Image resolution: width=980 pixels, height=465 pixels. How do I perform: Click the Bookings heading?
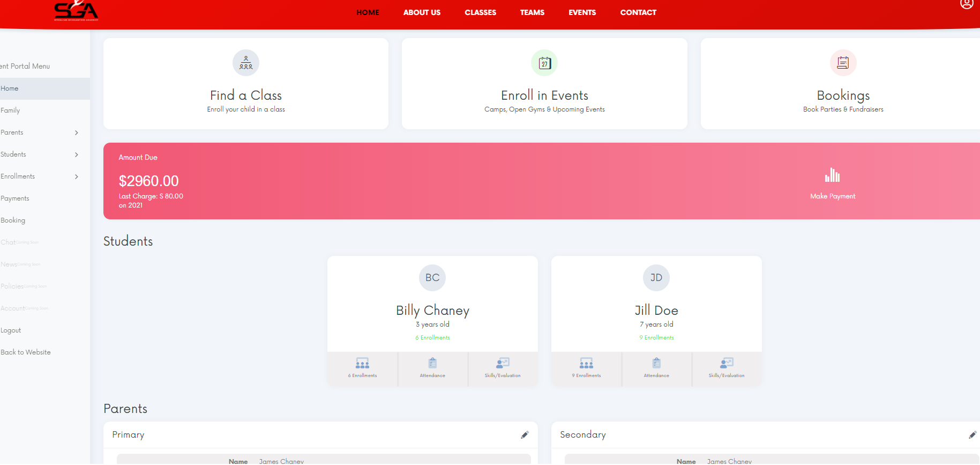tap(843, 96)
